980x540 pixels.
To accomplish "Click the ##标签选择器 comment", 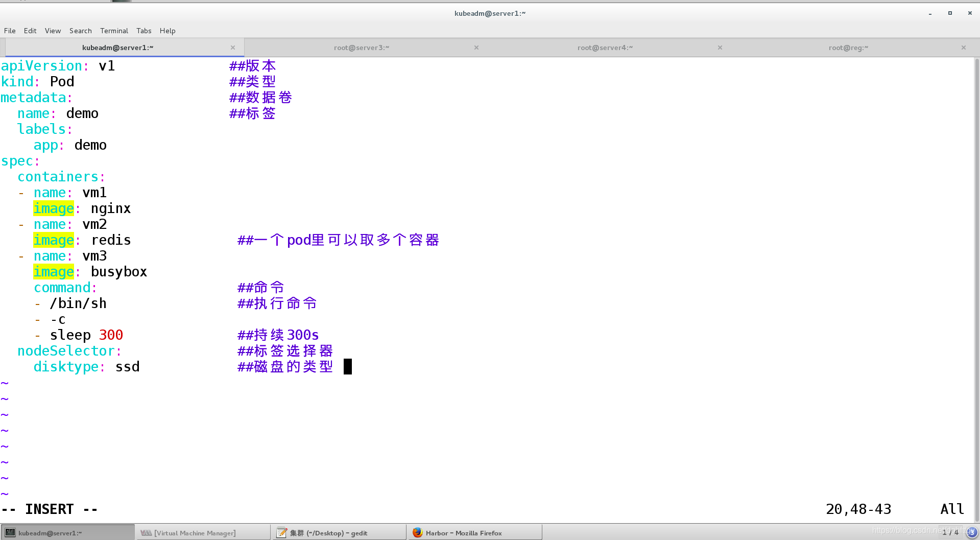I will (285, 351).
